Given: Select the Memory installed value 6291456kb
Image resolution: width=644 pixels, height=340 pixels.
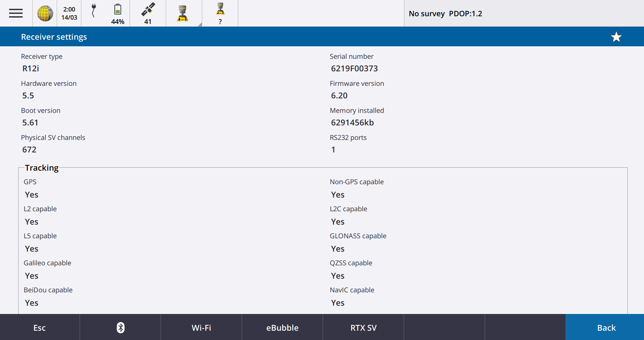Looking at the screenshot, I should pos(352,123).
